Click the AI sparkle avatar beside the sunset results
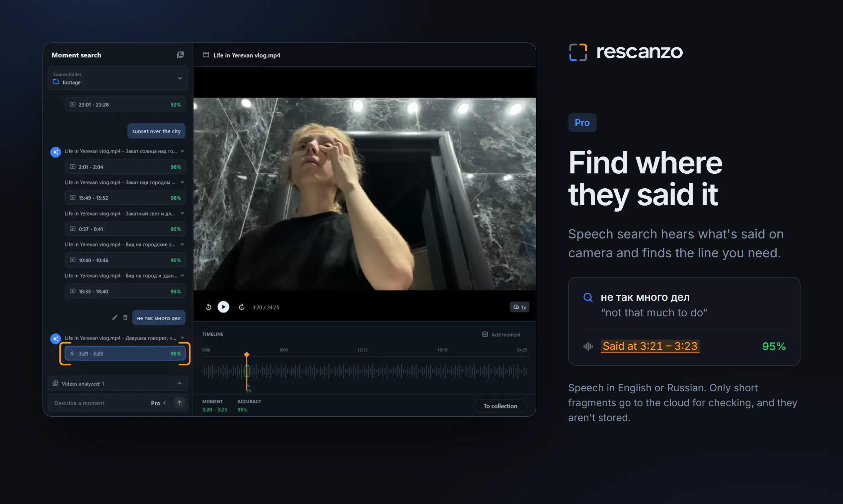 tap(56, 152)
